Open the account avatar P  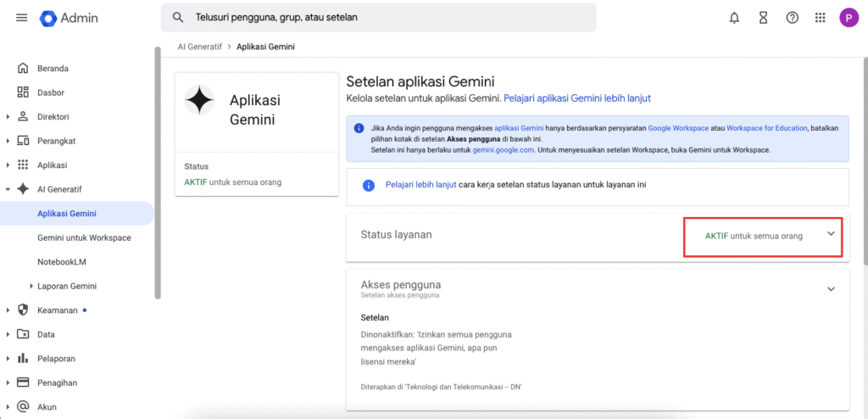(849, 18)
